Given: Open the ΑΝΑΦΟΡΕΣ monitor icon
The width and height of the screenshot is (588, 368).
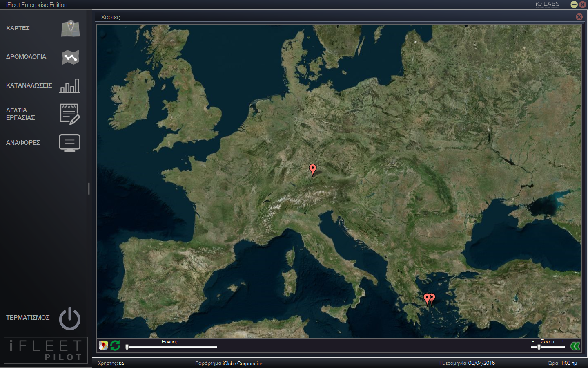Looking at the screenshot, I should tap(70, 143).
